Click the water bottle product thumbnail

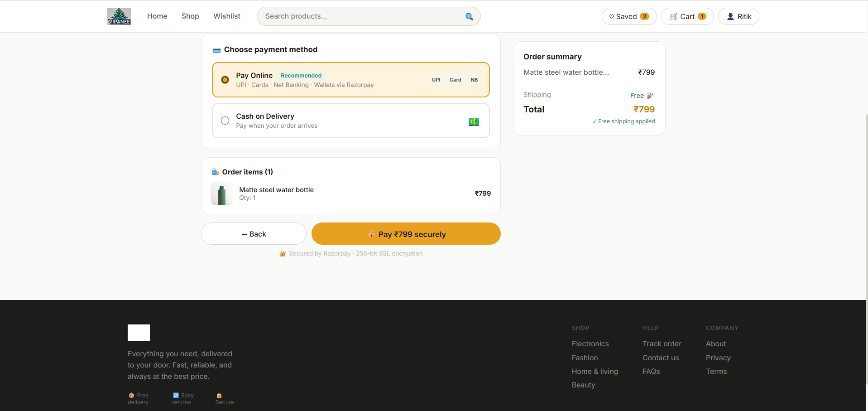[222, 193]
